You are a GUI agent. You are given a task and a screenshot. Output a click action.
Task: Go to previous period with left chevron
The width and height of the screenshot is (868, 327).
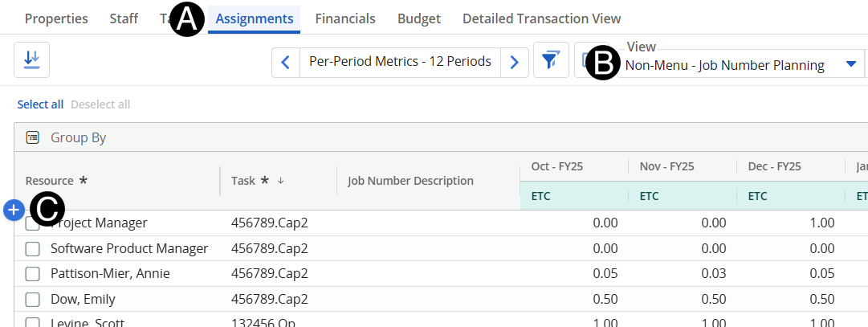pyautogui.click(x=286, y=62)
